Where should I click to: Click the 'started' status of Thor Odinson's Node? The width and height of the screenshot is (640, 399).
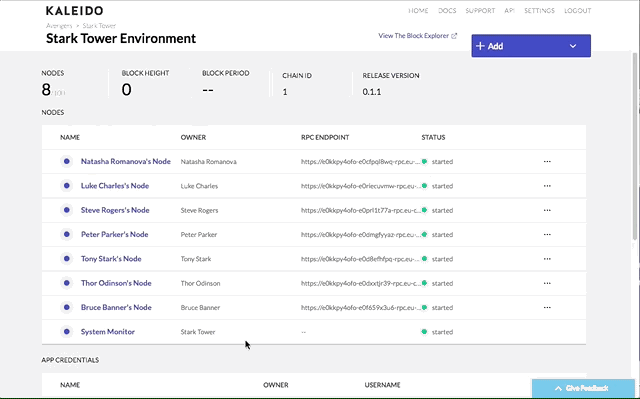click(x=442, y=283)
